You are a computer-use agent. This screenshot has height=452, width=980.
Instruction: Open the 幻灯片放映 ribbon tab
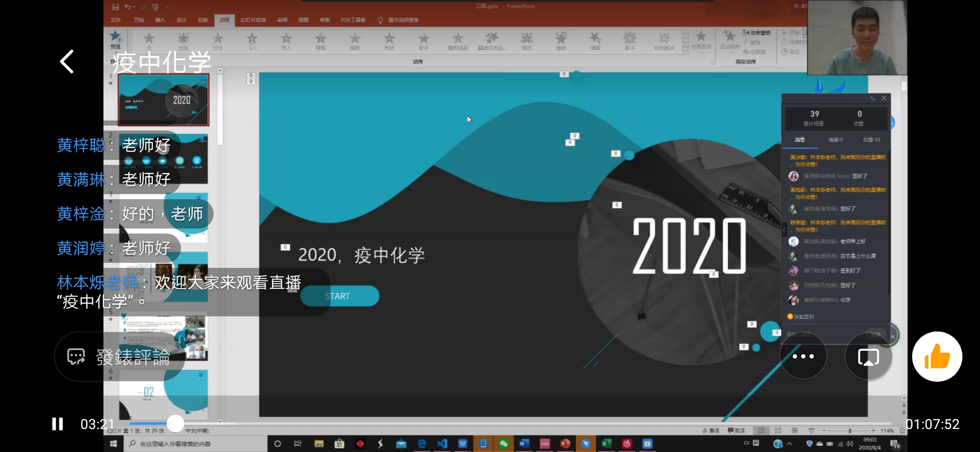tap(253, 20)
